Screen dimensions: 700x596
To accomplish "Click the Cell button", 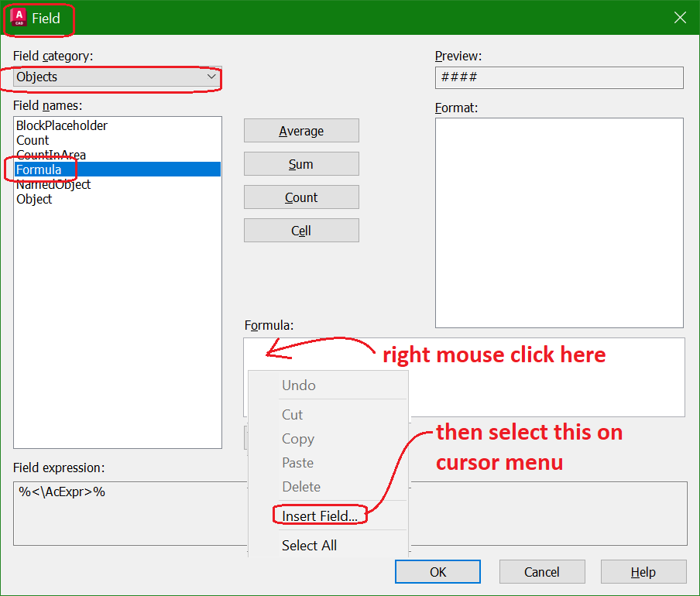I will 301,230.
